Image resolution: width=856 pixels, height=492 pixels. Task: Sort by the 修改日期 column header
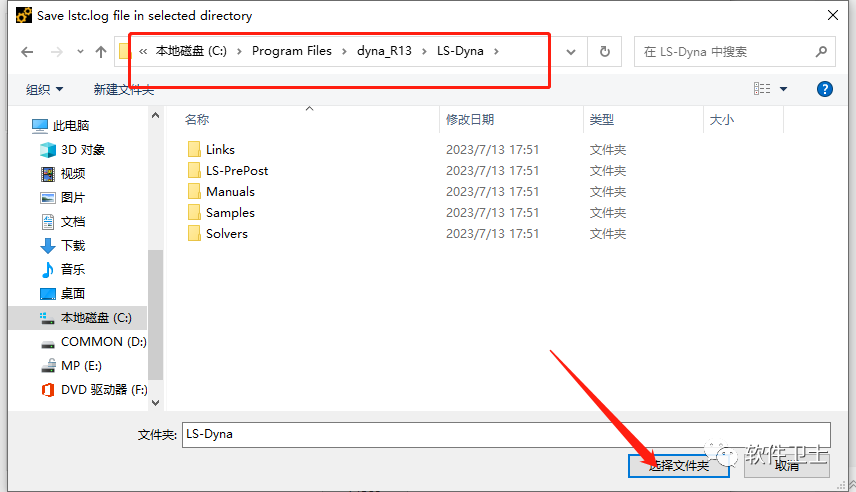pyautogui.click(x=470, y=120)
